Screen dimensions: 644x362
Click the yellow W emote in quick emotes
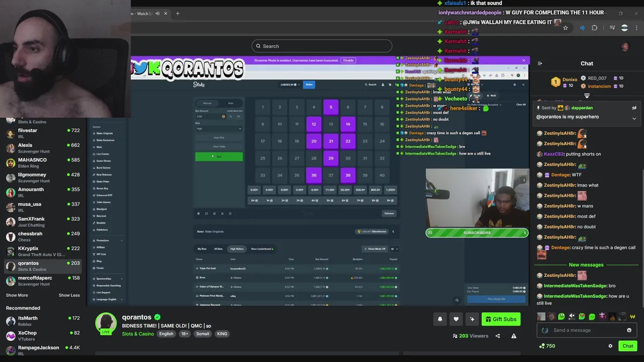point(632,316)
